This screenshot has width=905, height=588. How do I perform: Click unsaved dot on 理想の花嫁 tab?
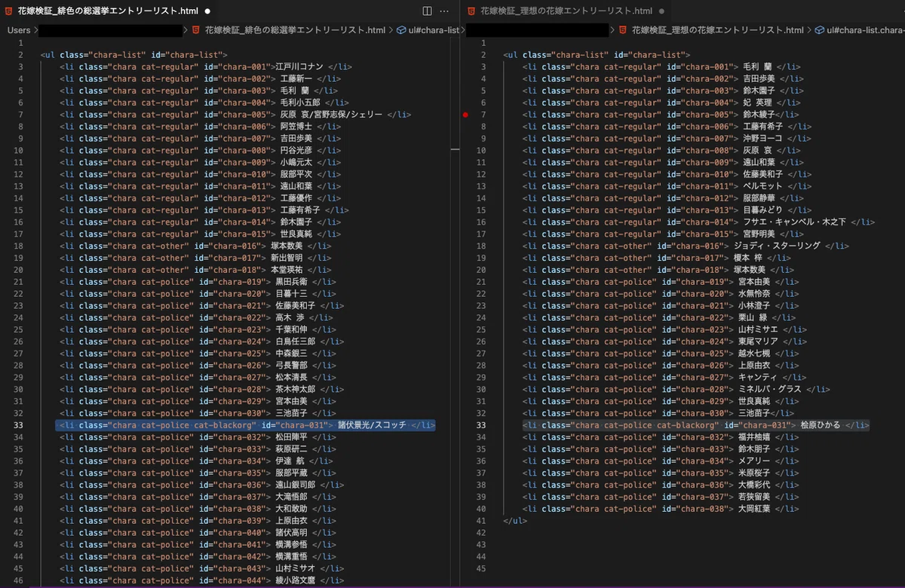661,11
